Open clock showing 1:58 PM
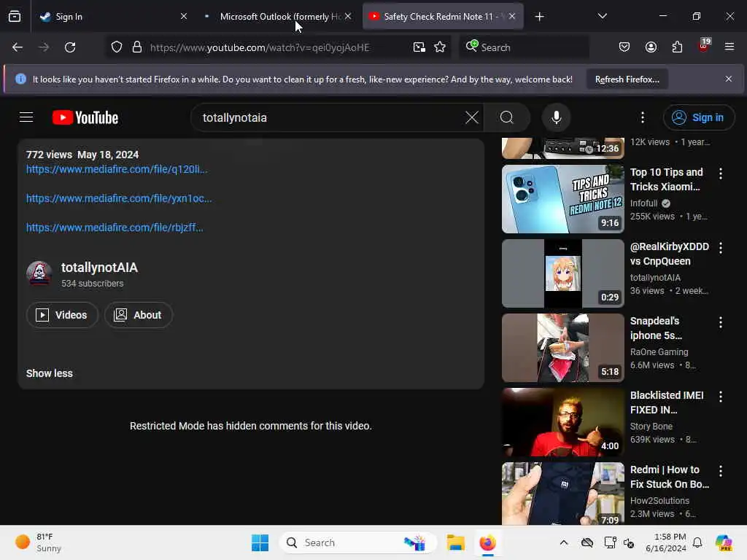This screenshot has height=560, width=747. point(665,542)
